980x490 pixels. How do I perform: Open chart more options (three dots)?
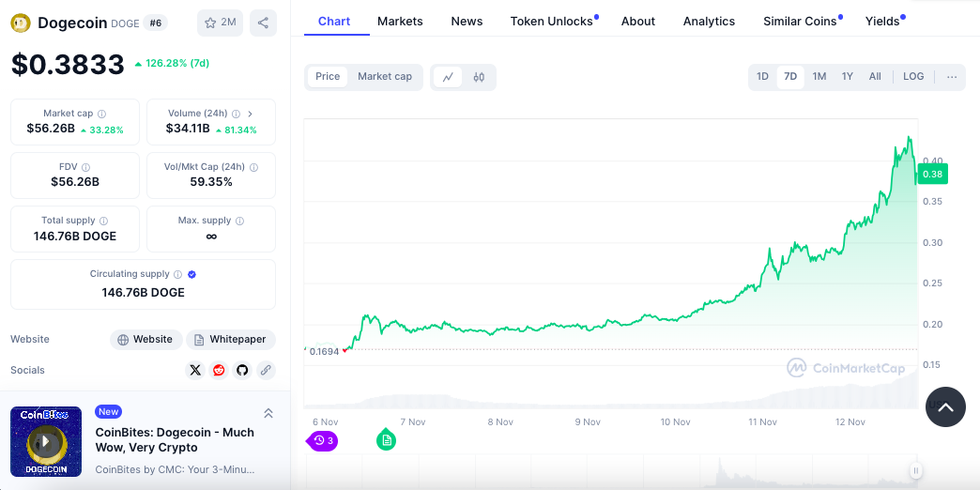tap(952, 78)
